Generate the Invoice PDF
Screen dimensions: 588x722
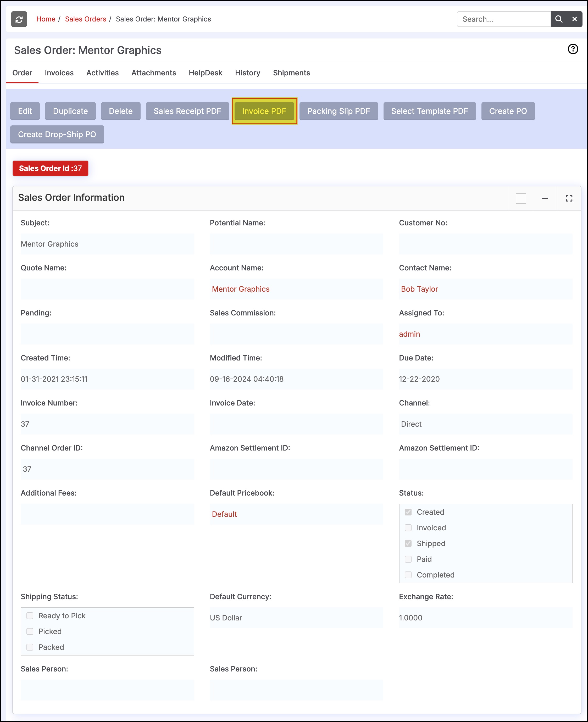tap(264, 111)
